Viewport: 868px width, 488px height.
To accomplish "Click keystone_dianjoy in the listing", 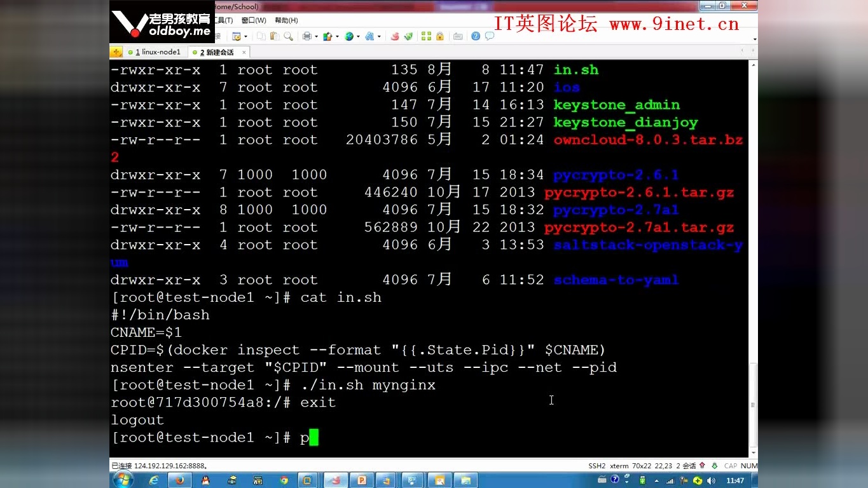I will pos(626,122).
